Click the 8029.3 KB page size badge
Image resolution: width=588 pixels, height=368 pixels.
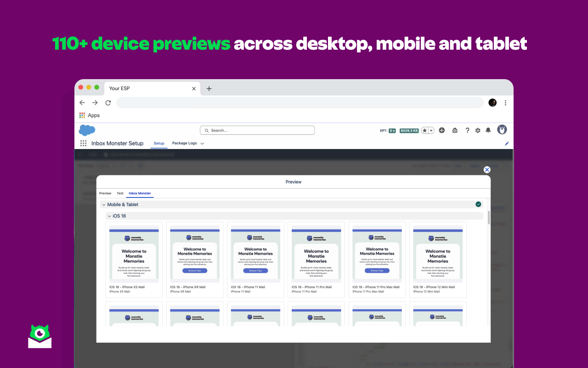[409, 131]
